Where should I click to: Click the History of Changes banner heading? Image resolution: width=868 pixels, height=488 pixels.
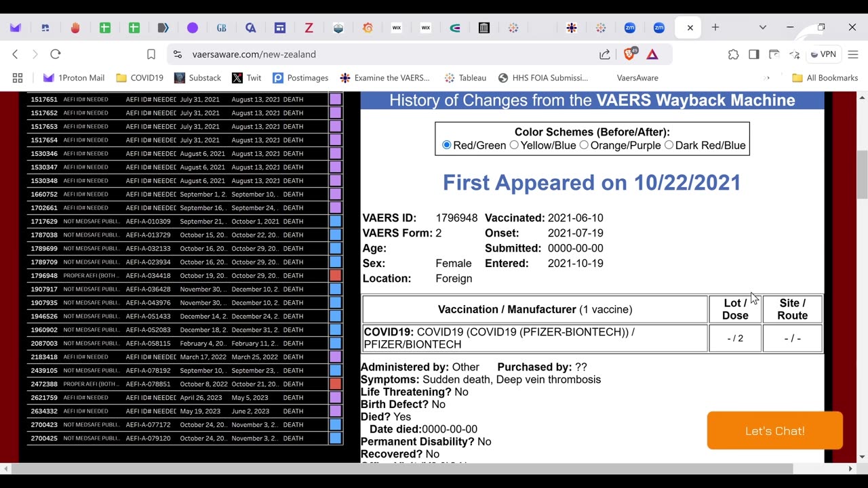pyautogui.click(x=592, y=100)
